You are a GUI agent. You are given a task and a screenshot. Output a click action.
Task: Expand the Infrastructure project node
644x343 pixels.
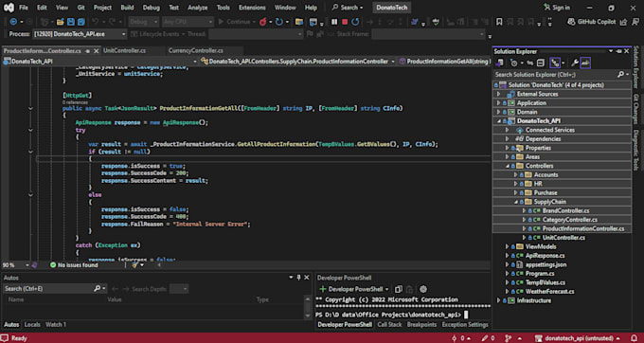[499, 300]
